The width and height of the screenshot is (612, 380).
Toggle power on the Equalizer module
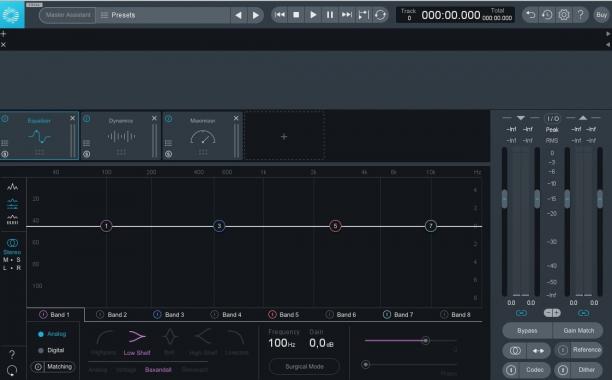5,119
